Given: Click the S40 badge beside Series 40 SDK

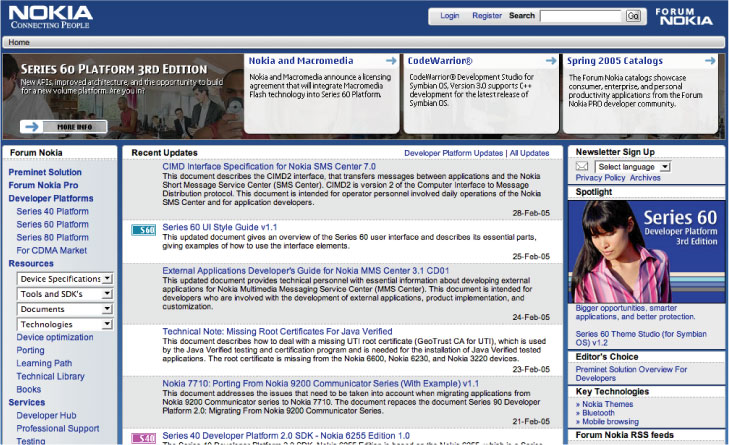Looking at the screenshot, I should pyautogui.click(x=143, y=437).
